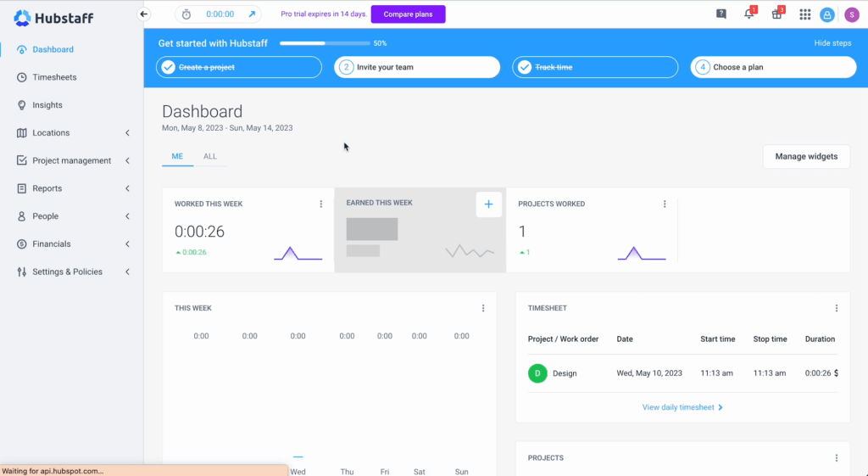Click the Project management checkbox icon
Viewport: 868px width, 476px height.
pyautogui.click(x=21, y=160)
